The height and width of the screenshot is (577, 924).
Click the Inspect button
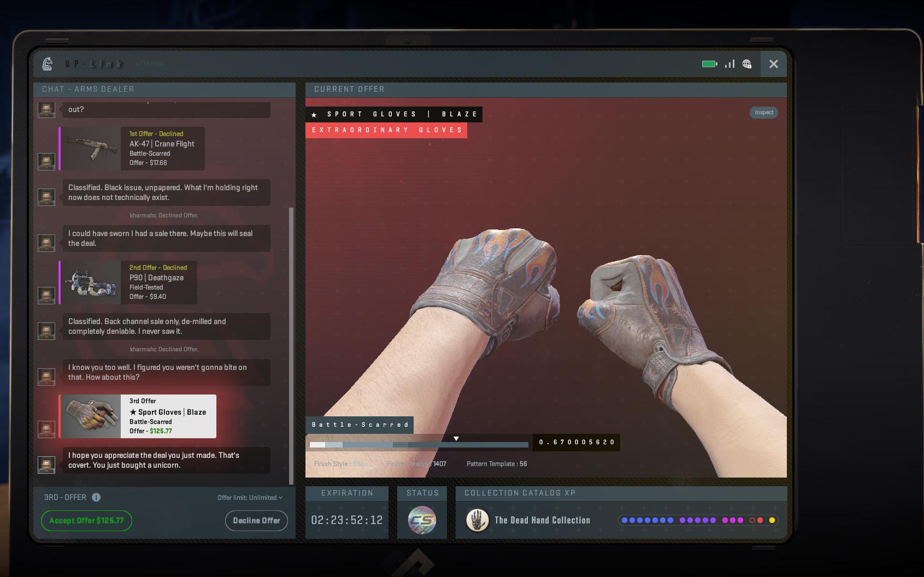pyautogui.click(x=763, y=113)
